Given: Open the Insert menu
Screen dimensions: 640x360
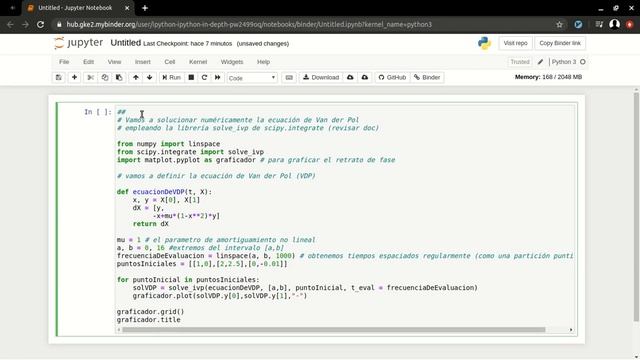Looking at the screenshot, I should click(143, 62).
